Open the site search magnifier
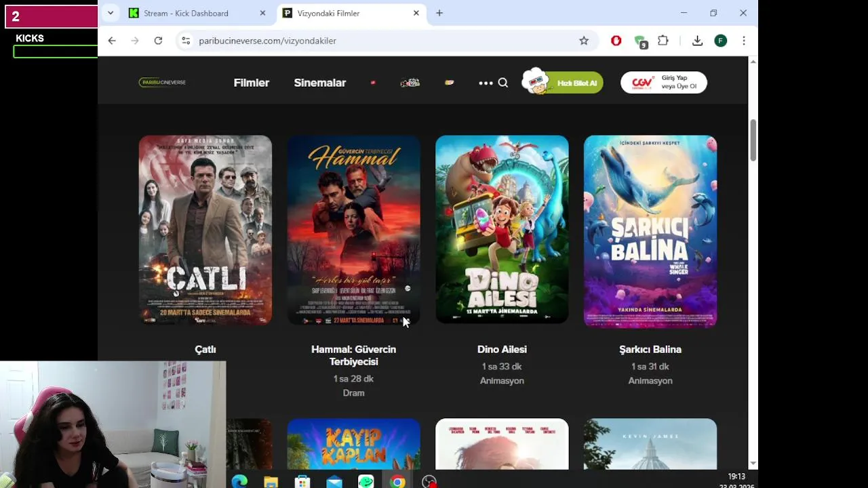 502,83
